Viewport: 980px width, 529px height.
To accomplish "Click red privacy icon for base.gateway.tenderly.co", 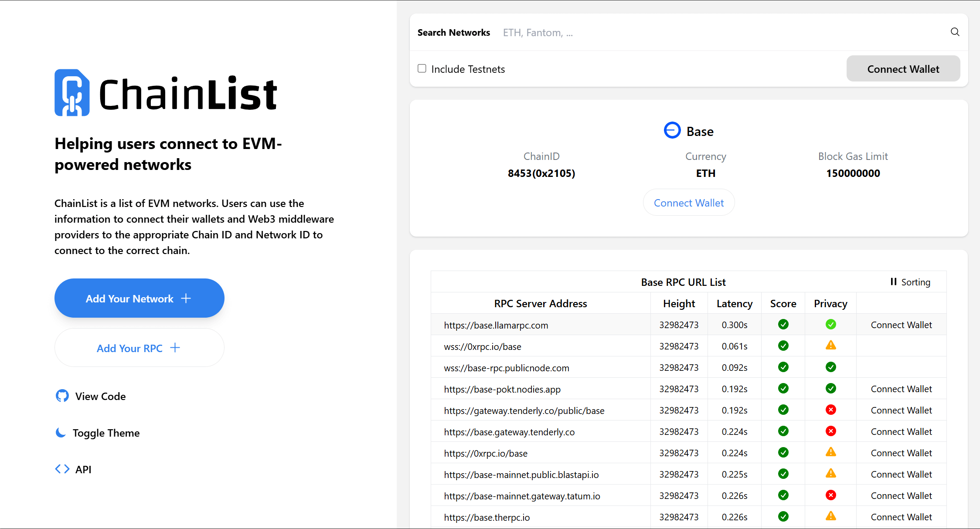I will (830, 431).
